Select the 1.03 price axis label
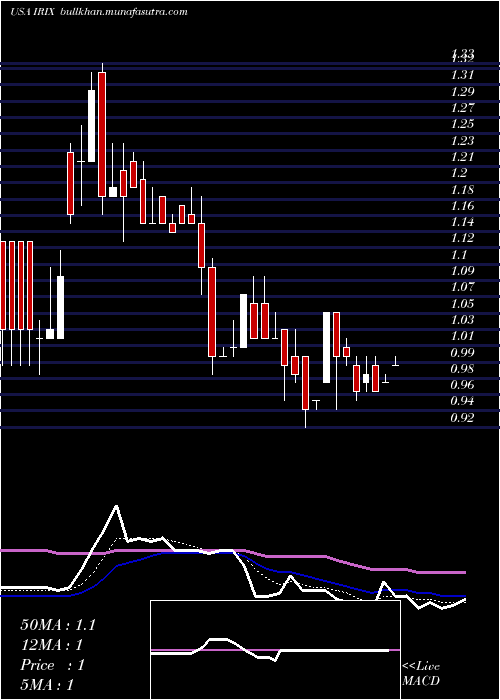This screenshot has height=700, width=500. pyautogui.click(x=461, y=320)
